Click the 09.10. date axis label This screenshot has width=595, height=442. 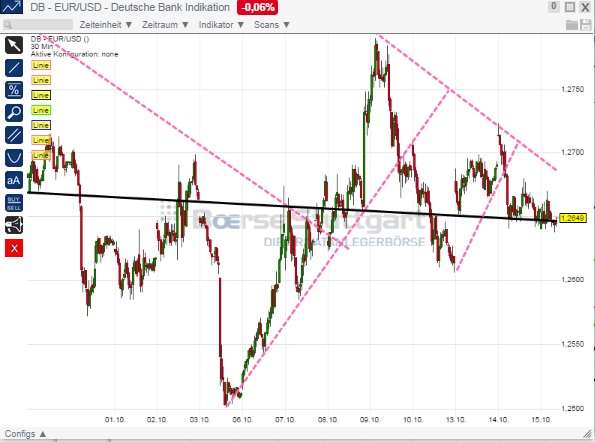point(370,420)
